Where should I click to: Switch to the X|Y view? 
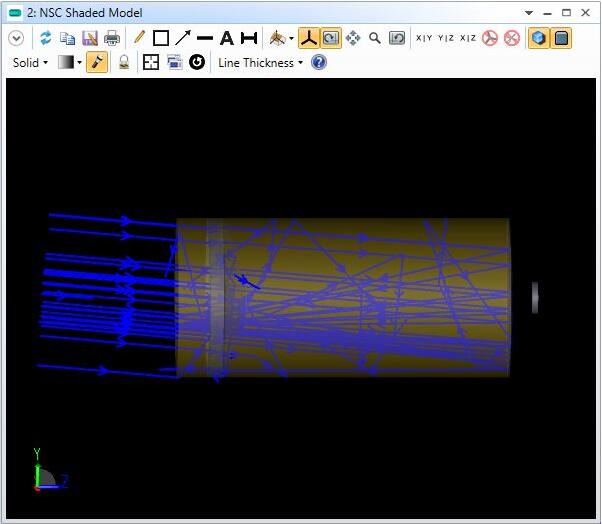[424, 38]
